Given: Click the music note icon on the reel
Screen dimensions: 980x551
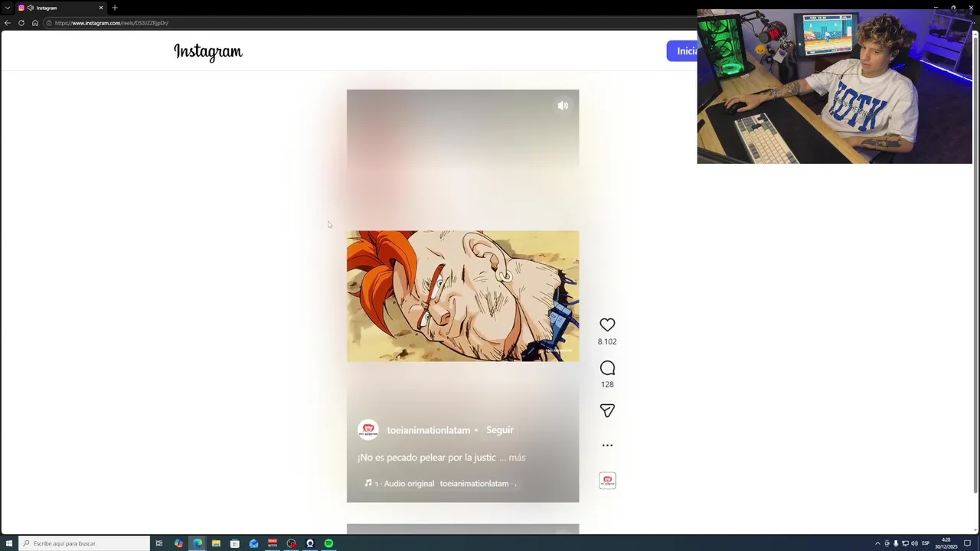Looking at the screenshot, I should tap(368, 483).
